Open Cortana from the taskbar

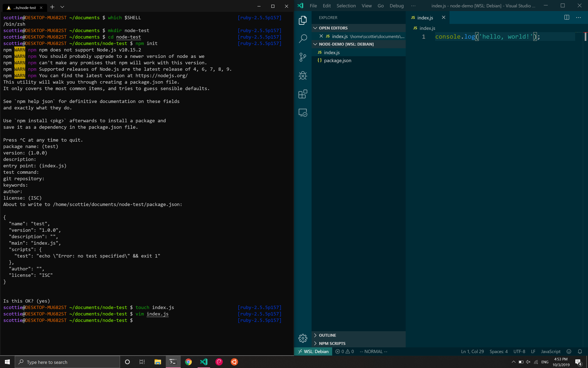tap(127, 362)
